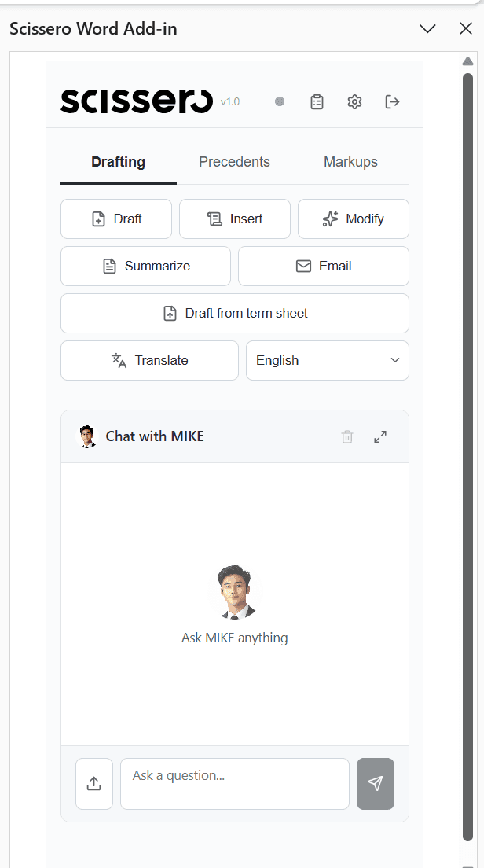Click Draft from term sheet button
This screenshot has height=868, width=484.
coord(235,314)
